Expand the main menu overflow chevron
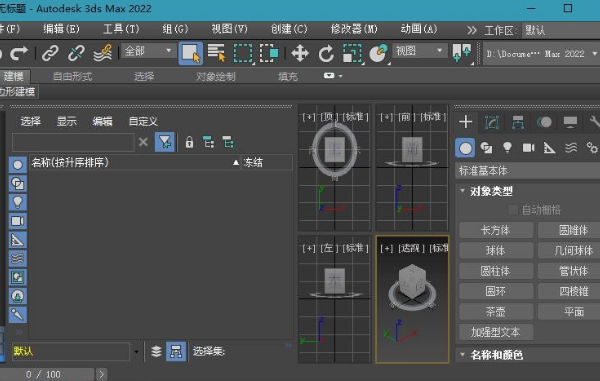Viewport: 600px width, 381px height. (x=472, y=30)
